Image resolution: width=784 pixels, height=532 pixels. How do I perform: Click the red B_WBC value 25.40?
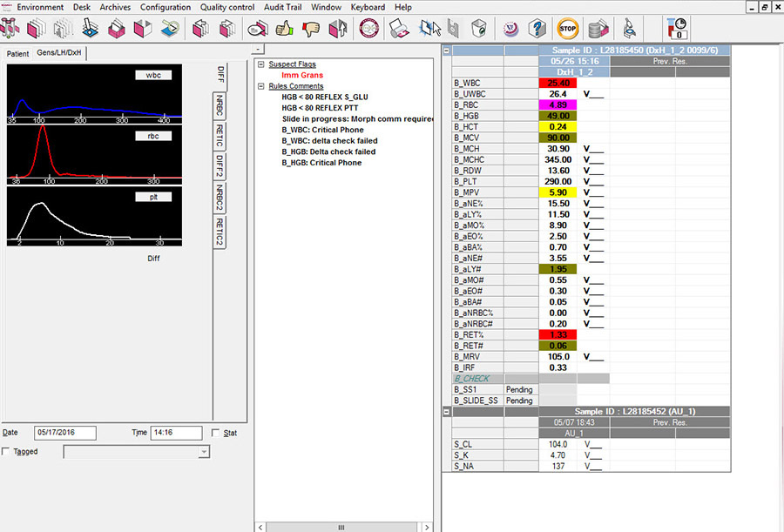pos(558,83)
